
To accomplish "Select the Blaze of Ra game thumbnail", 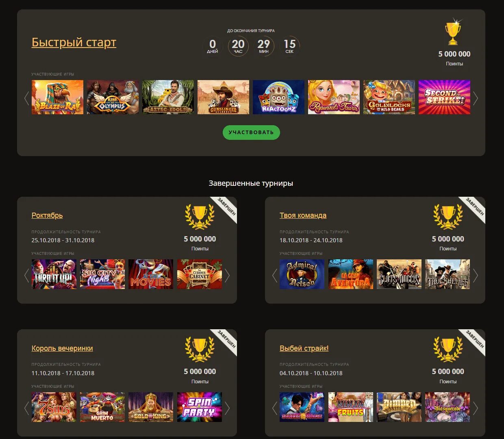I will (57, 97).
